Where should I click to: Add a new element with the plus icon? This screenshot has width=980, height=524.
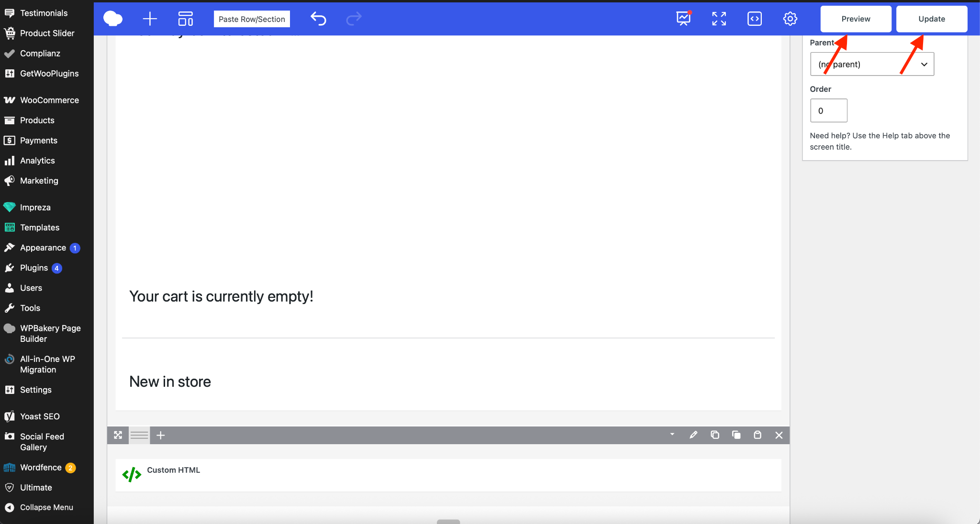(x=150, y=19)
